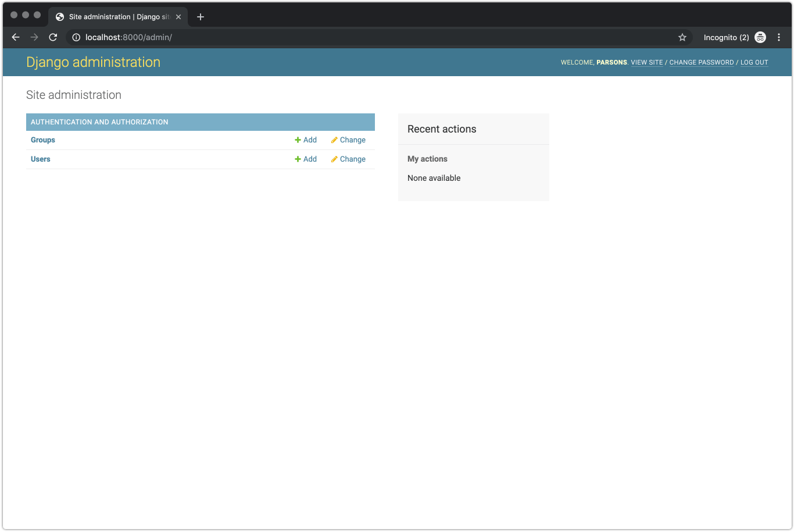
Task: Select the Site administration browser tab
Action: pyautogui.click(x=116, y=16)
